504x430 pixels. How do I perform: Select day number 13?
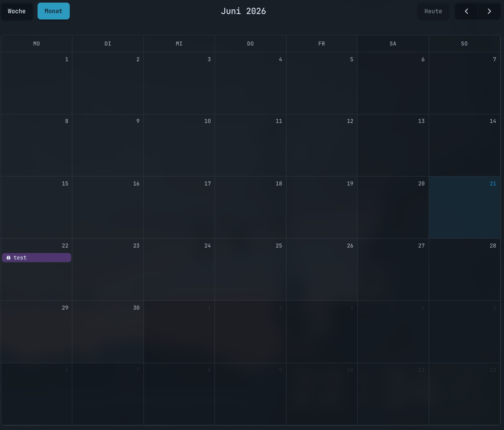click(x=421, y=121)
